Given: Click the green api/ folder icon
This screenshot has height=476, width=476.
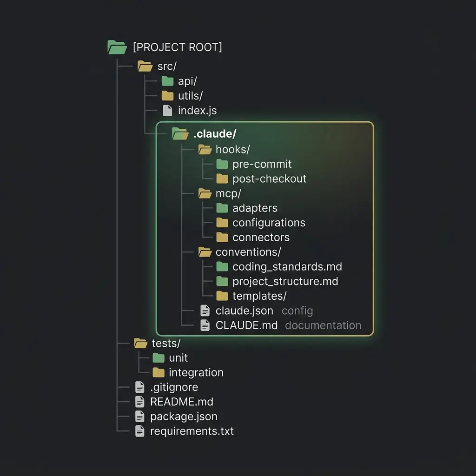Looking at the screenshot, I should point(167,81).
